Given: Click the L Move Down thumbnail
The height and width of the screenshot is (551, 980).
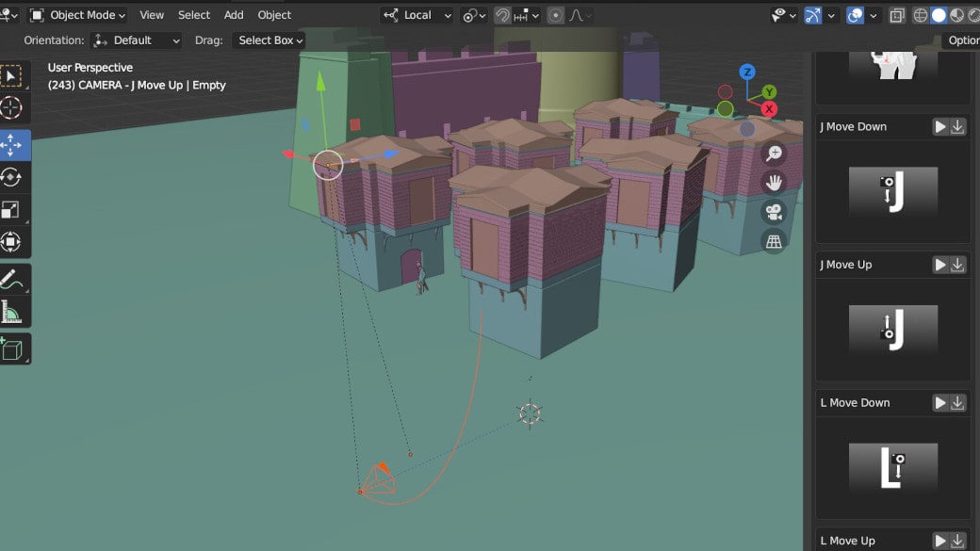Looking at the screenshot, I should pos(892,467).
